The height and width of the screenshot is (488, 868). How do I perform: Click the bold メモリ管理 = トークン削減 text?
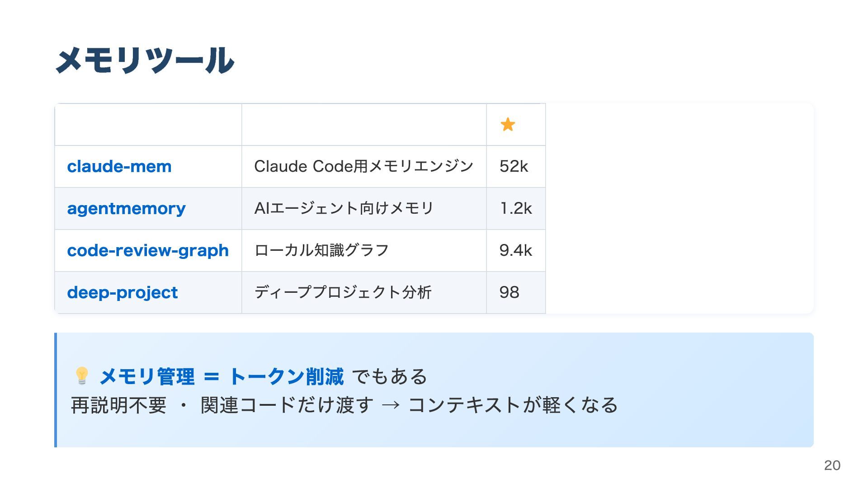point(222,376)
